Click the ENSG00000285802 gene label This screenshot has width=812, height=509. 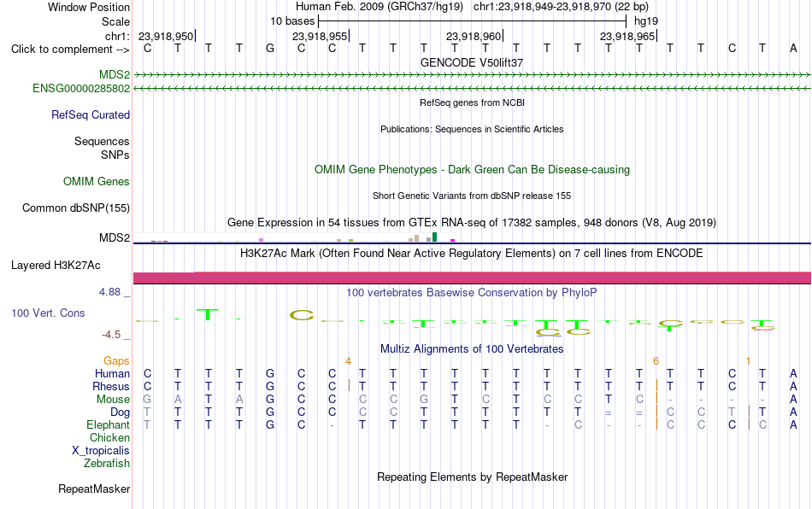coord(81,89)
